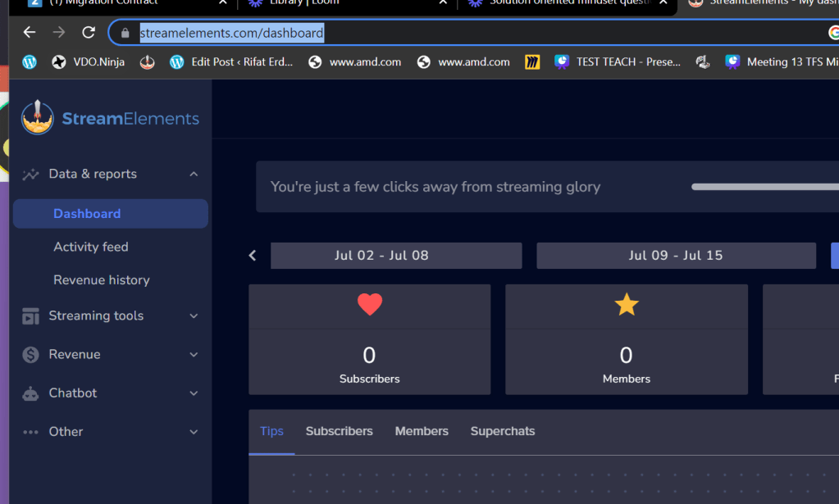
Task: Click the StreamElements rocket logo
Action: tap(38, 117)
